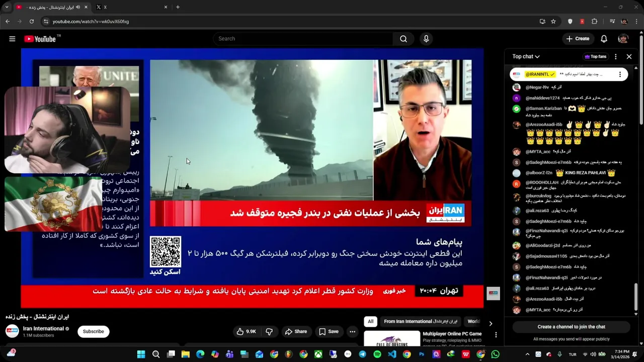Focus the YouTube search input field
Screen dimensions: 644x362
pos(303,39)
